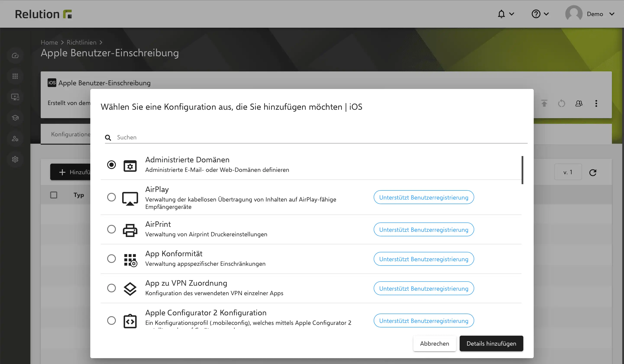Open the settings gear sidebar icon
Screen dimensions: 624x364
pos(15,159)
